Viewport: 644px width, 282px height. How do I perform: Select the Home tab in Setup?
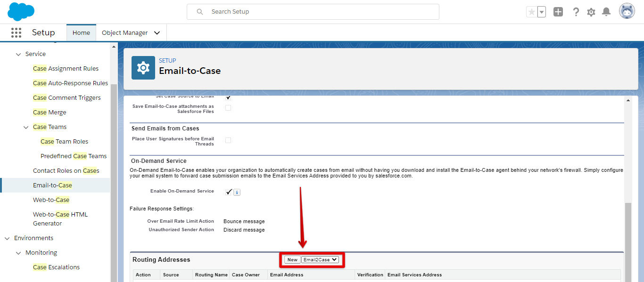pyautogui.click(x=81, y=32)
